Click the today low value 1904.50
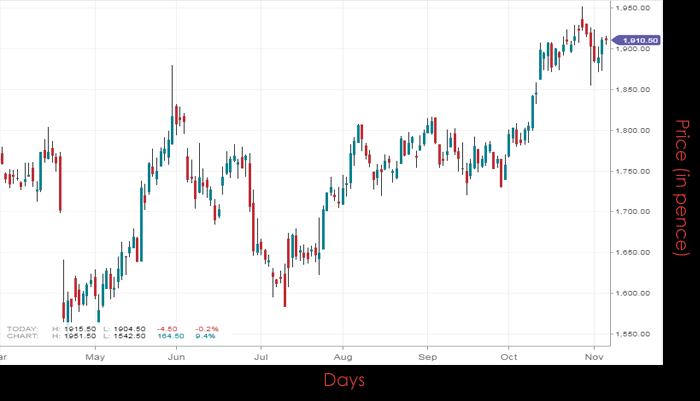 point(128,328)
